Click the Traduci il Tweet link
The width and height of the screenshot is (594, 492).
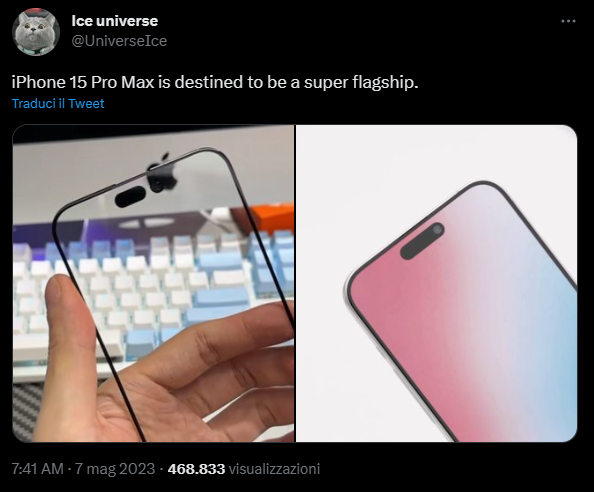click(58, 103)
